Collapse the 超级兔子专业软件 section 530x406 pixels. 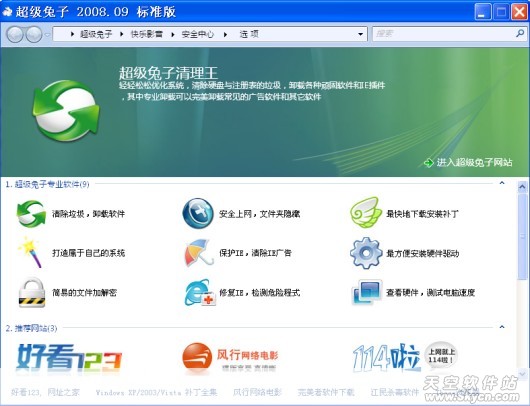[502, 183]
